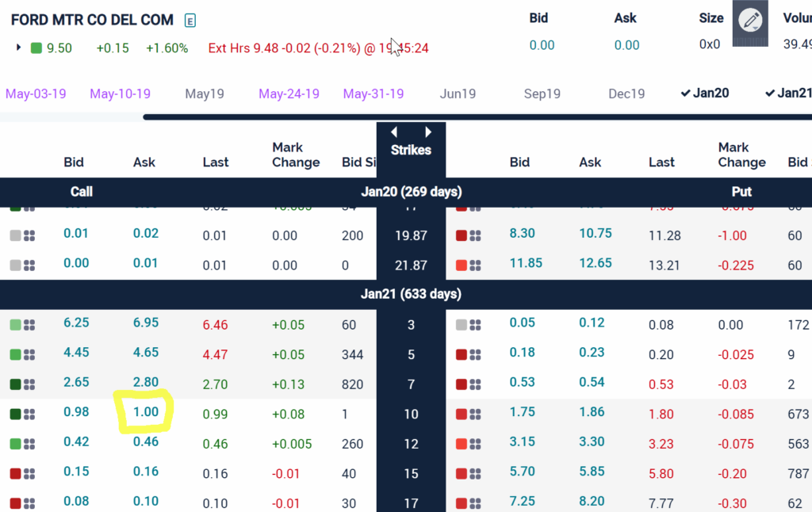This screenshot has width=812, height=512.
Task: Click right arrow above Strikes
Action: 428,132
